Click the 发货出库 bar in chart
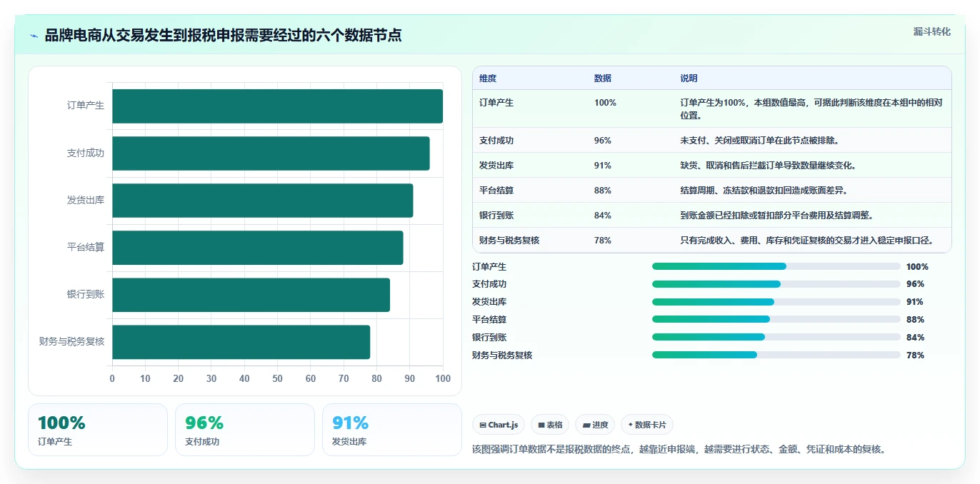The width and height of the screenshot is (980, 484). click(262, 201)
